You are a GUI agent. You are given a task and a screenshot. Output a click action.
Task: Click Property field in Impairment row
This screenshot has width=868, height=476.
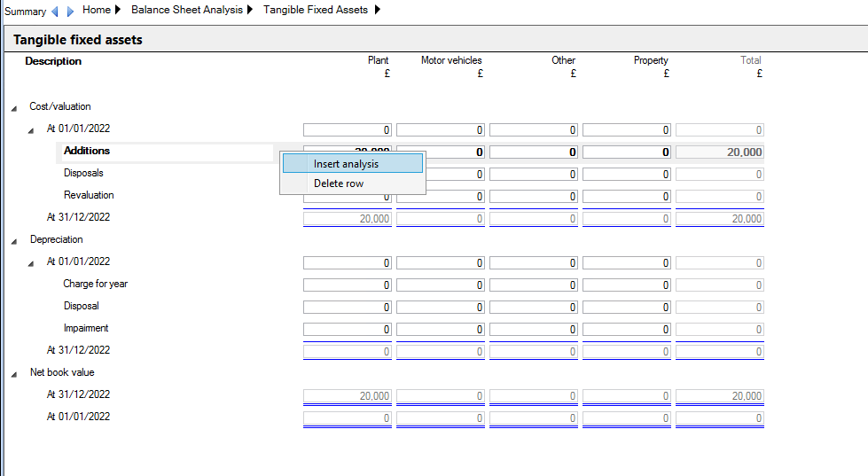coord(627,330)
